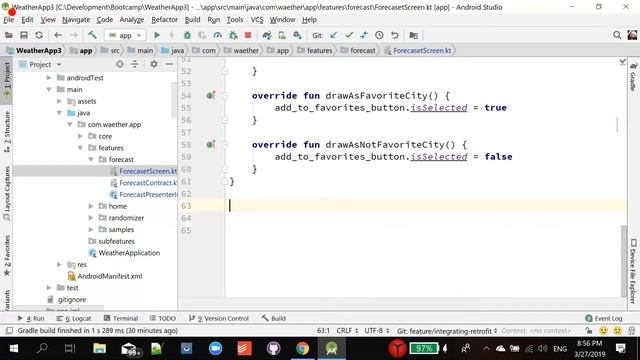Show Git history clock icon

click(x=379, y=36)
